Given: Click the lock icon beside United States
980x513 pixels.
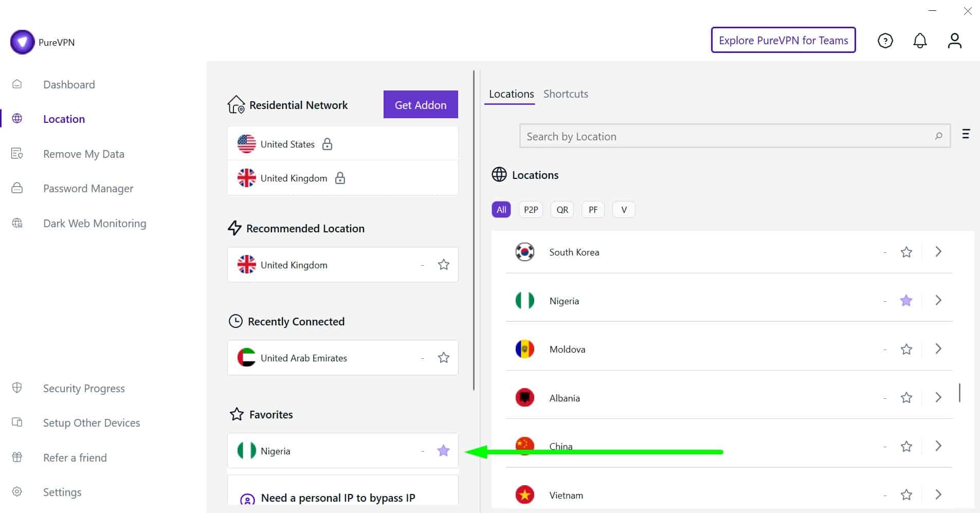Looking at the screenshot, I should (x=327, y=144).
